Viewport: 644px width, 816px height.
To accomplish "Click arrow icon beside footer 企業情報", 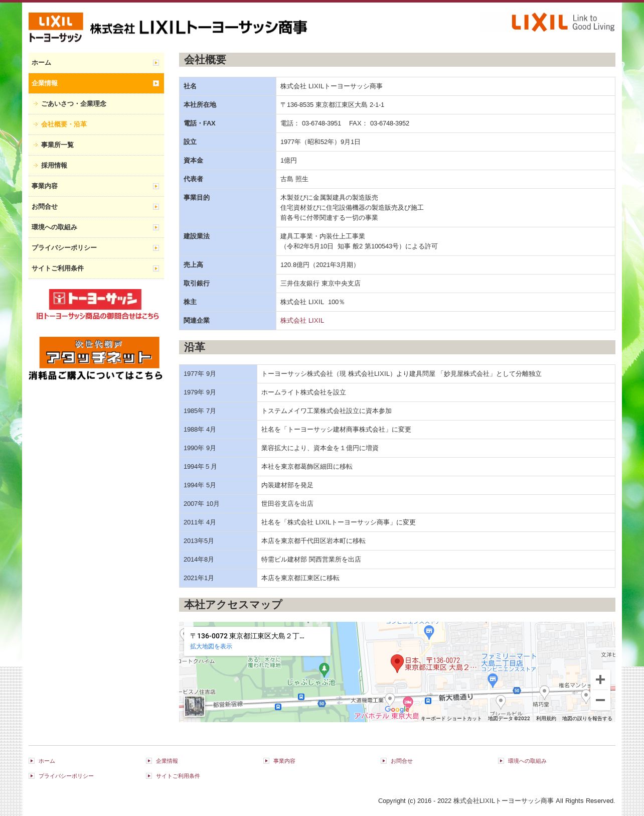I will (149, 761).
